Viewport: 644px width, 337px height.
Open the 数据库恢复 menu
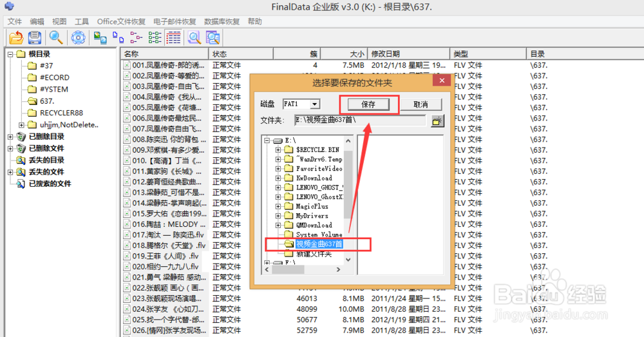point(222,21)
